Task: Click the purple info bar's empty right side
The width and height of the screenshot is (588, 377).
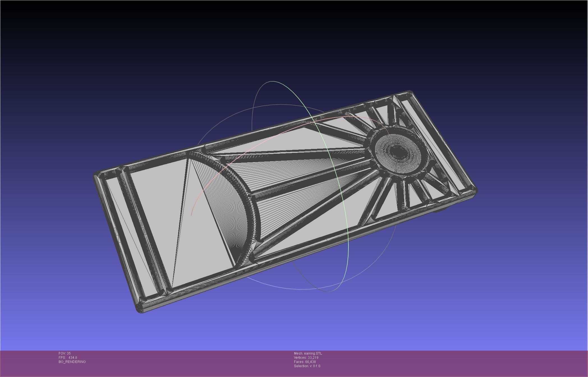Action: coord(477,363)
